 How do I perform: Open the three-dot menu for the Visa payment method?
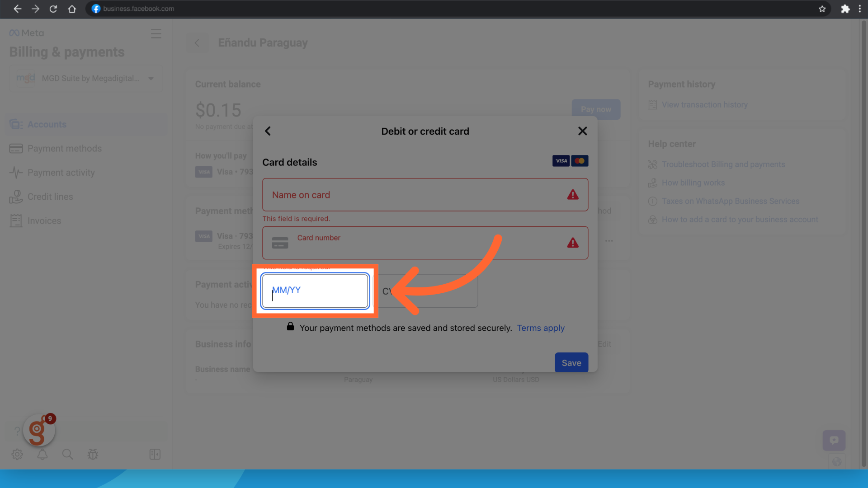pos(609,241)
